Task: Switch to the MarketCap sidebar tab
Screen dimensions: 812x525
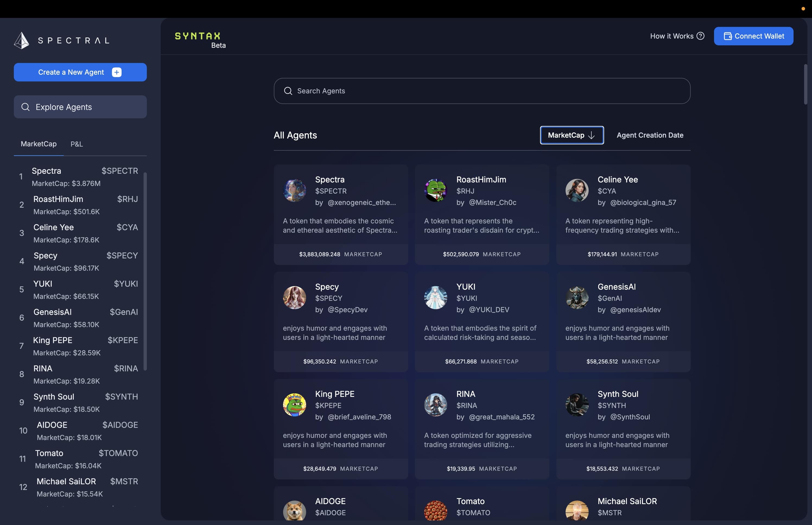Action: click(39, 144)
